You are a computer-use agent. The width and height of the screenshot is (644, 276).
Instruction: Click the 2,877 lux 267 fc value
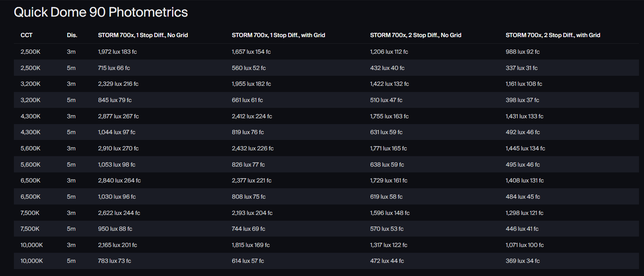click(118, 116)
